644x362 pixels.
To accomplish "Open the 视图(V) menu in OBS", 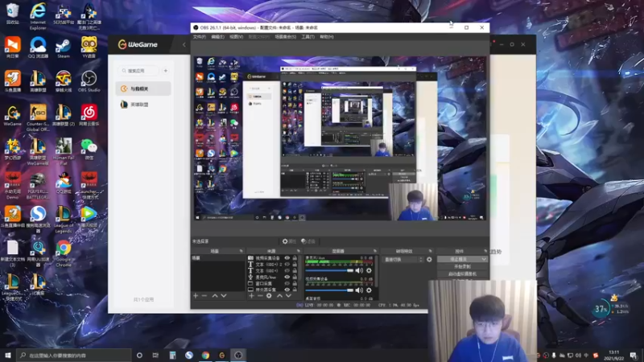I will pos(236,37).
